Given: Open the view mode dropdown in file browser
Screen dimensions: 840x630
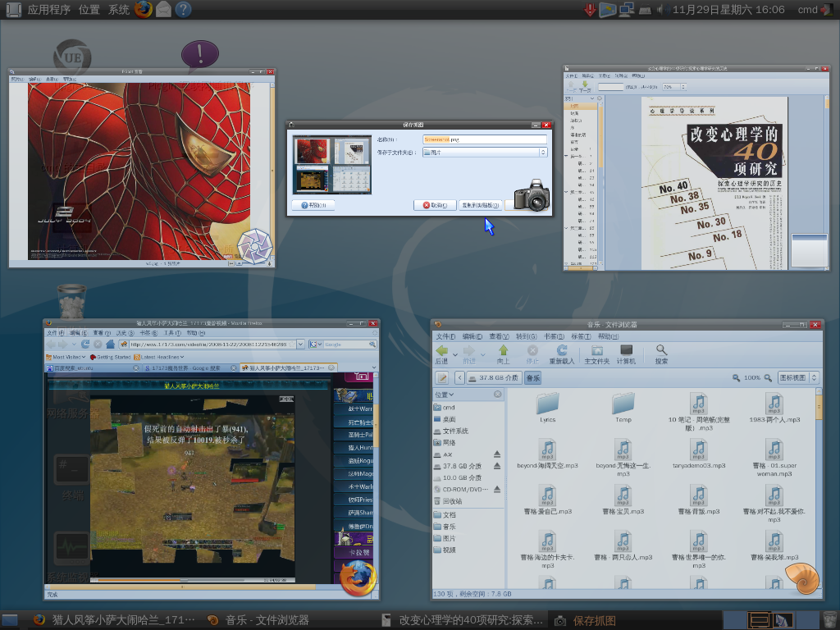Looking at the screenshot, I should (x=798, y=378).
